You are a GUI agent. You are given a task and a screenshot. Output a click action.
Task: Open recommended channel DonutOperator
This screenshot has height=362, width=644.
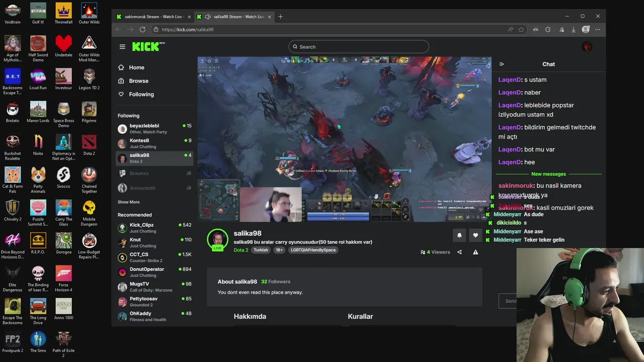point(154,272)
